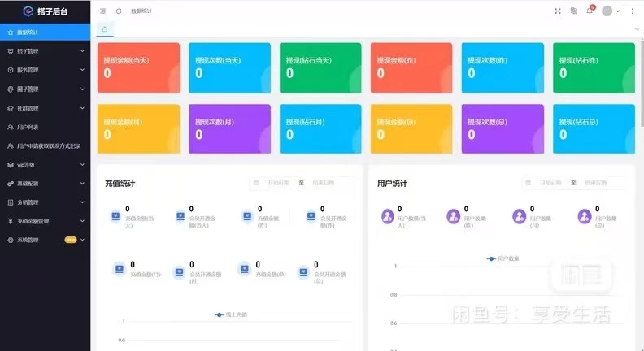Click the 提现(钻石昨) card
644x351 pixels.
[x=594, y=67]
